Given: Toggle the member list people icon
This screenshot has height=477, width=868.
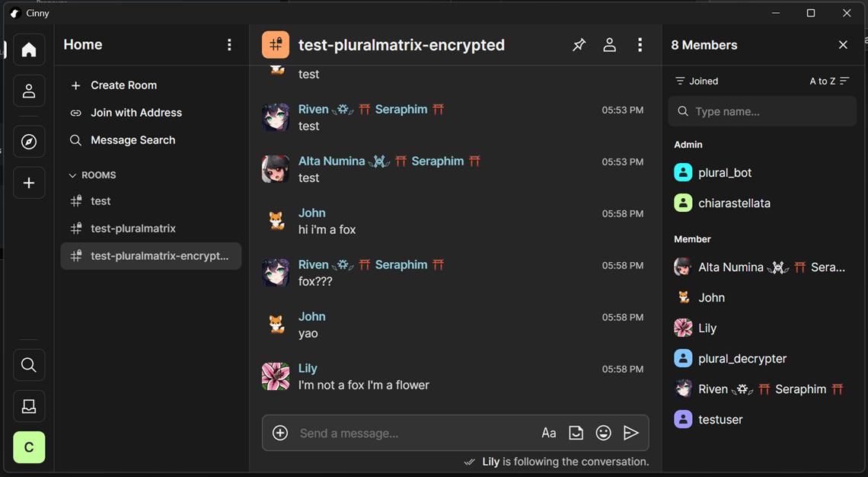Looking at the screenshot, I should (x=609, y=45).
